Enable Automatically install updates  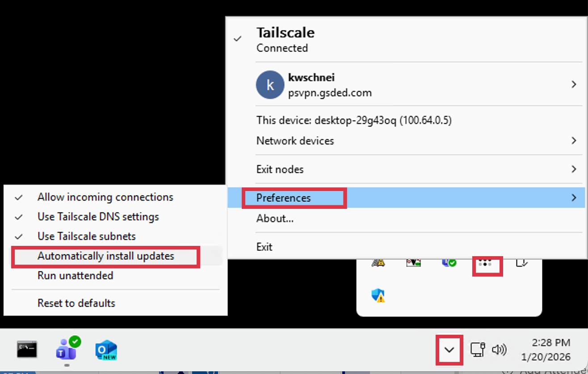coord(105,256)
